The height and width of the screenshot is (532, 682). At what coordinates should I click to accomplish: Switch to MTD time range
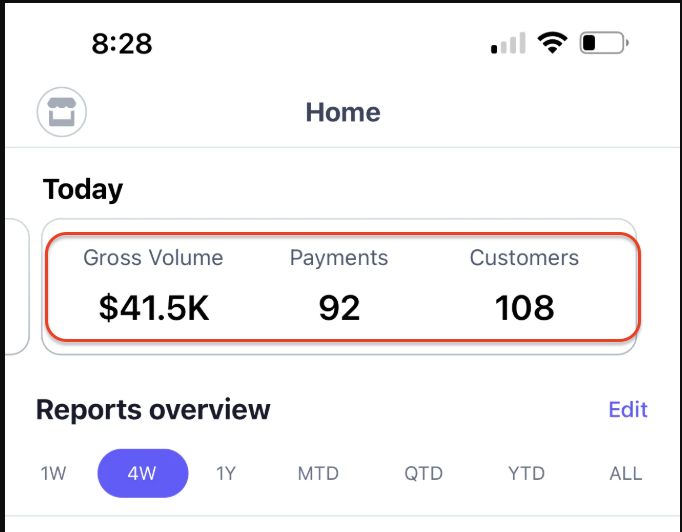point(318,473)
